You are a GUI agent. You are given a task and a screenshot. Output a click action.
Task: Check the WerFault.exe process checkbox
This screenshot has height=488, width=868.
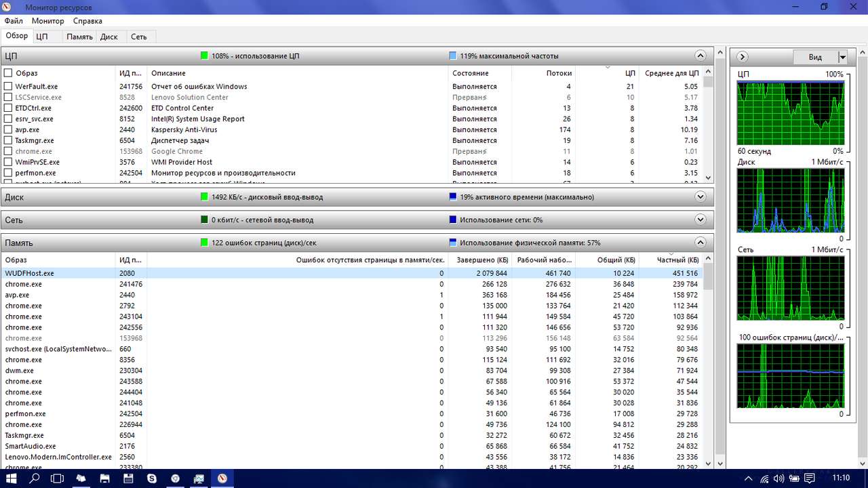(x=8, y=86)
